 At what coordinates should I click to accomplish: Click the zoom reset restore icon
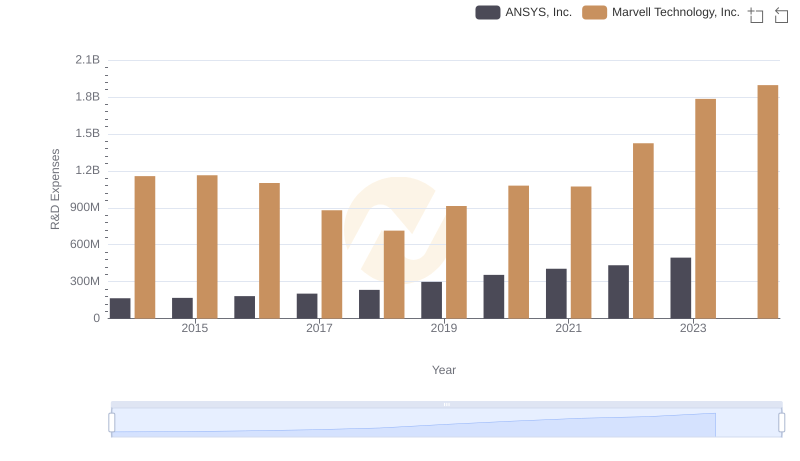(781, 15)
